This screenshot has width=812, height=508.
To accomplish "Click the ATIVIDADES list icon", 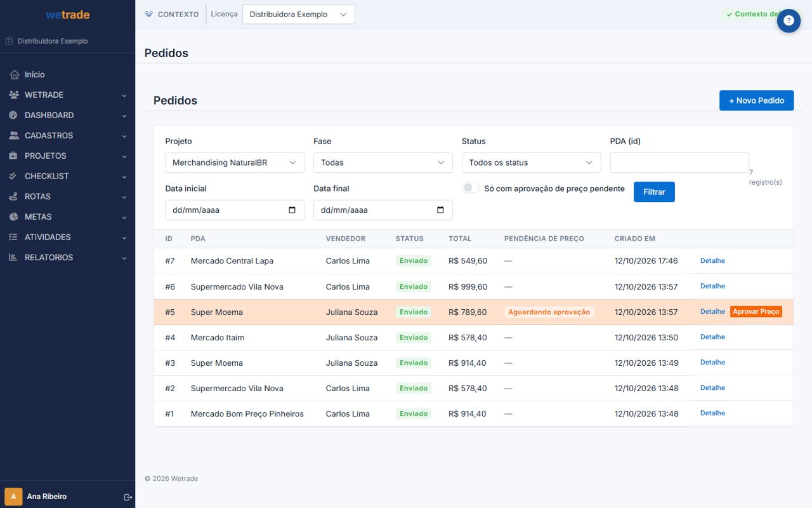I will [x=14, y=237].
